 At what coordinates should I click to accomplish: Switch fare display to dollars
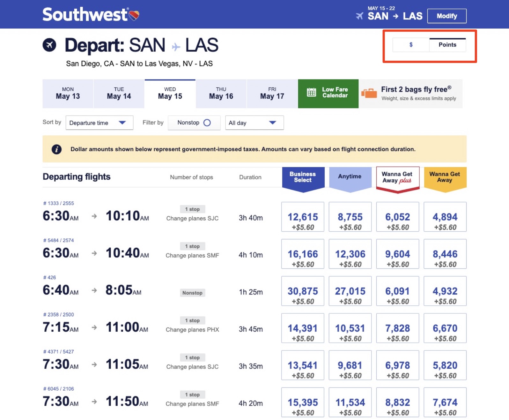[x=411, y=45]
